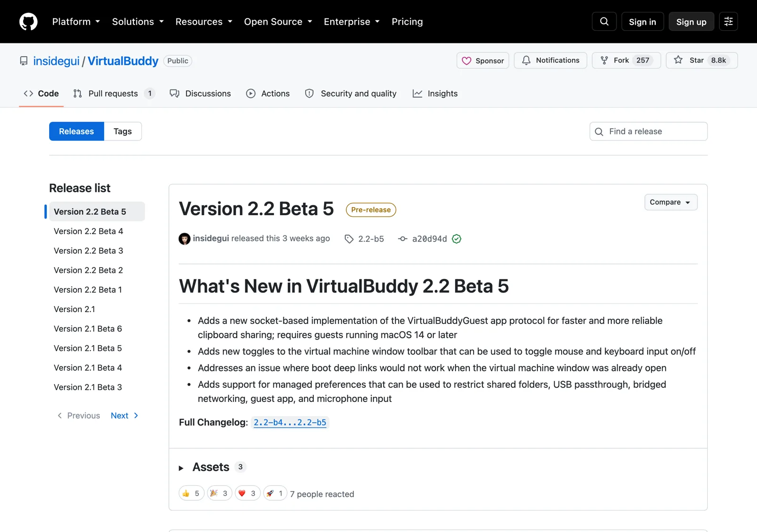Screen dimensions: 757x532
Task: Click Sign in button
Action: point(642,22)
